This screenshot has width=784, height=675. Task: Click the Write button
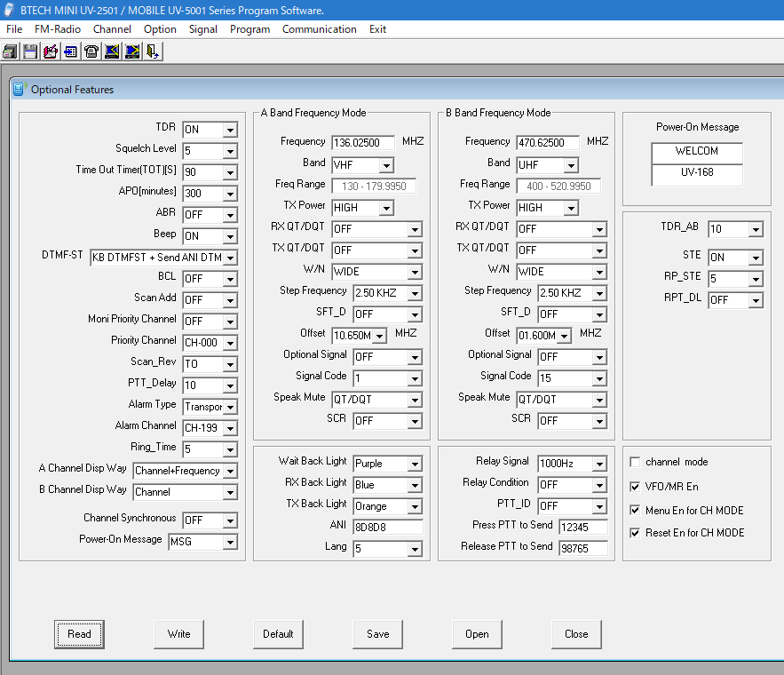(x=178, y=634)
